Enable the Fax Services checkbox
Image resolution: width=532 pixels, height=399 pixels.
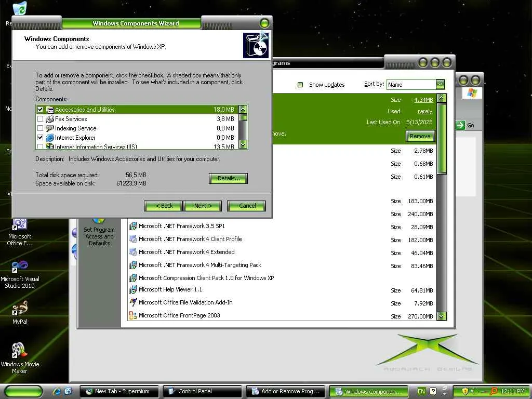pyautogui.click(x=41, y=119)
